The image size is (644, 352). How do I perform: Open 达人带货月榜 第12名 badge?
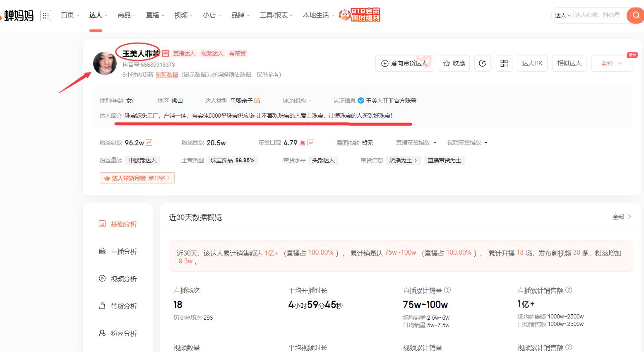click(137, 178)
